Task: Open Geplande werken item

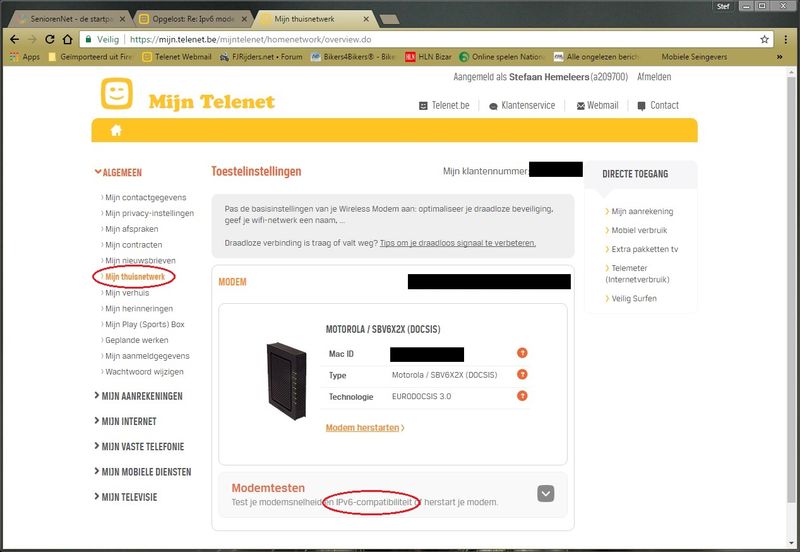Action: tap(135, 340)
